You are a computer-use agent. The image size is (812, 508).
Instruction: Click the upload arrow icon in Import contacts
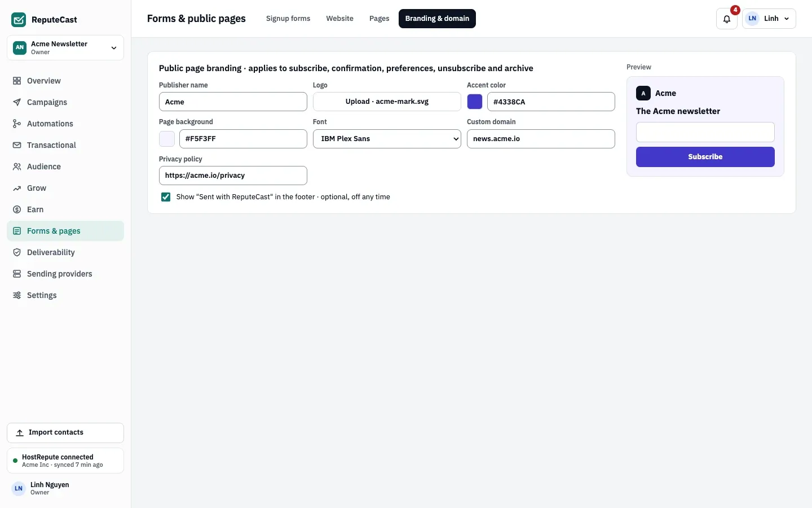click(20, 432)
